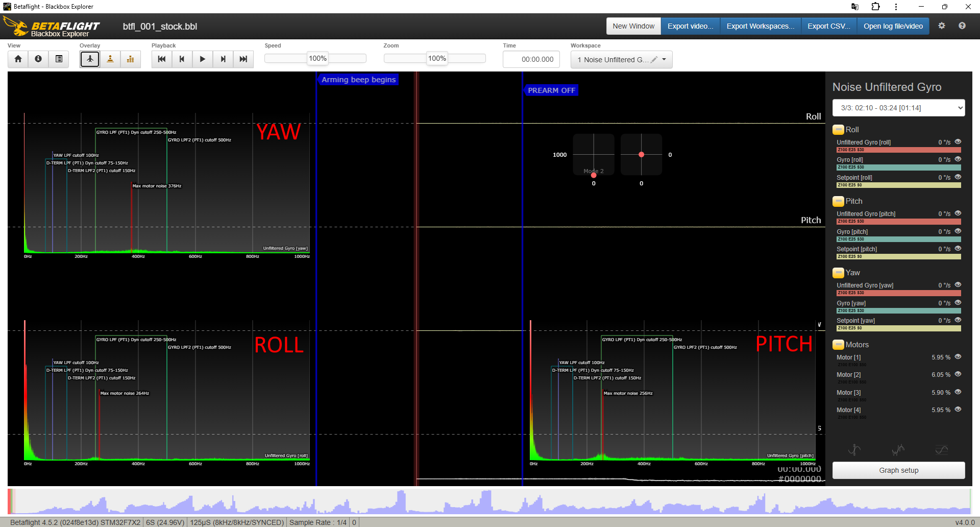This screenshot has height=527, width=980.
Task: Toggle the spectrum analyser overlay icon
Action: tap(131, 59)
